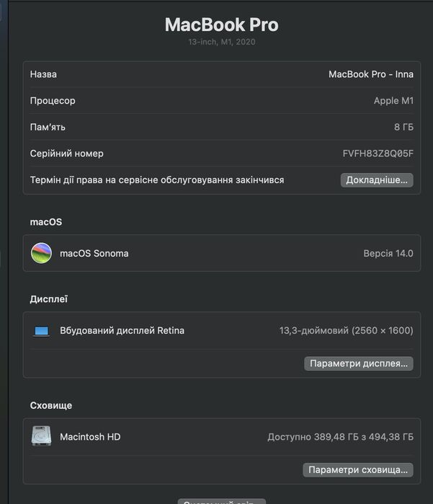Click the computer name value MacBook Pro - Inna

point(370,74)
